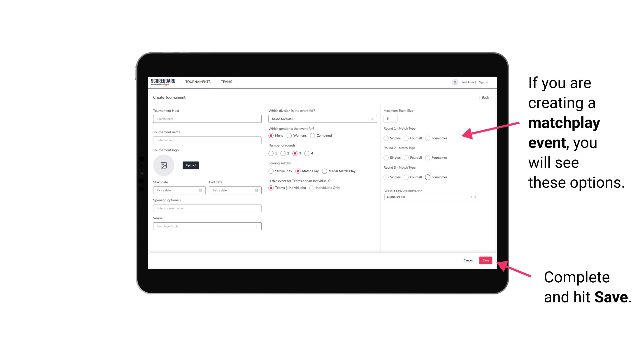The height and width of the screenshot is (346, 644).
Task: Click the Upload tournament logo button
Action: 191,165
